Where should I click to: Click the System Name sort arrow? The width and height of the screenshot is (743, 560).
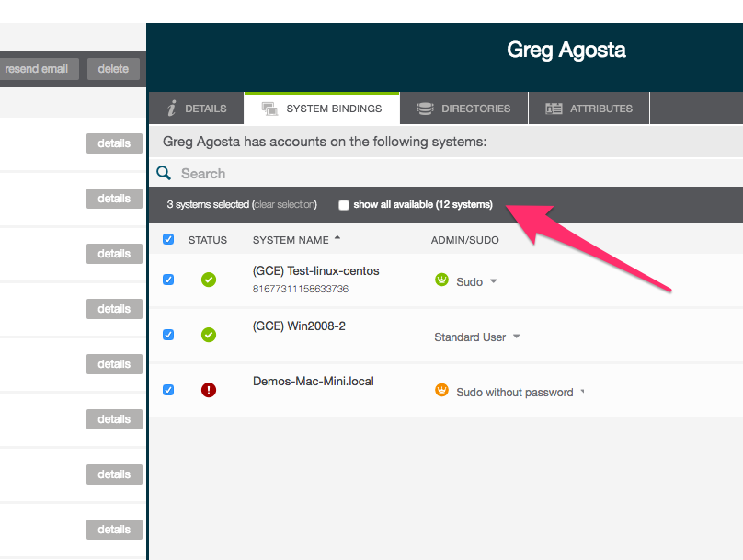(337, 239)
